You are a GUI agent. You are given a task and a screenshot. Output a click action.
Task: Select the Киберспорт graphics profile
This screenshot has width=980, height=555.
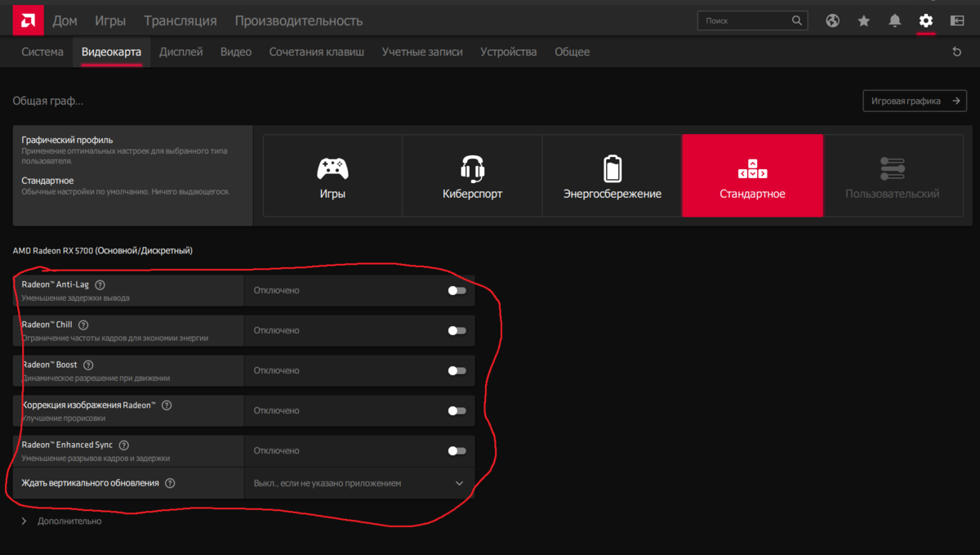coord(472,176)
